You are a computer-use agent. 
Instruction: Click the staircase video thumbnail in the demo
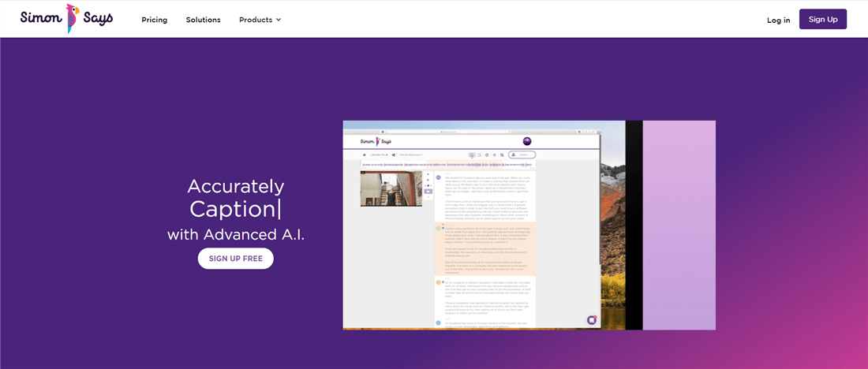(x=391, y=188)
